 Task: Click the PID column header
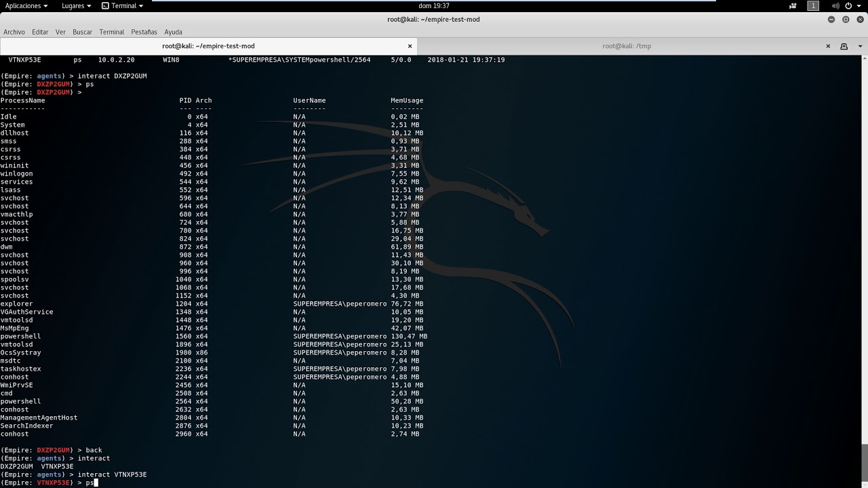pos(185,100)
